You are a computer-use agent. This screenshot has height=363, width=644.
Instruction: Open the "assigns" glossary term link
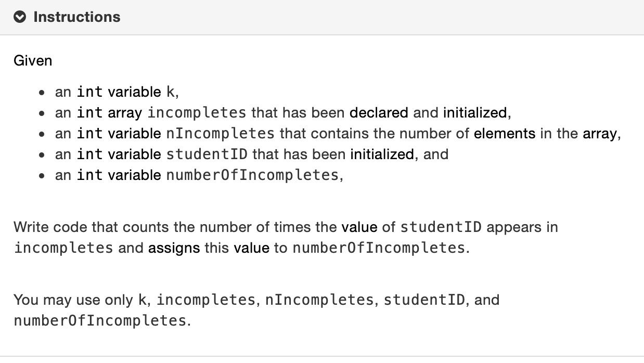(174, 248)
